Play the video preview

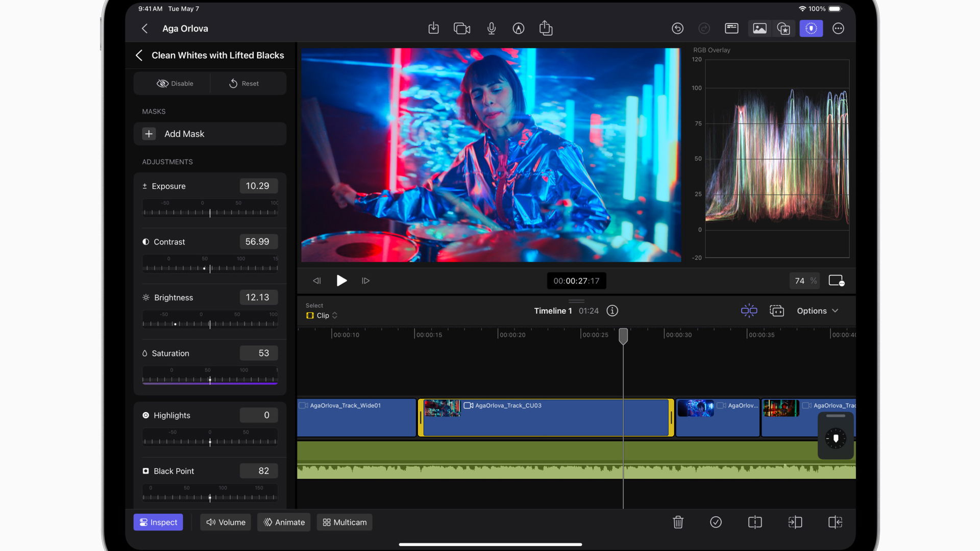click(341, 281)
